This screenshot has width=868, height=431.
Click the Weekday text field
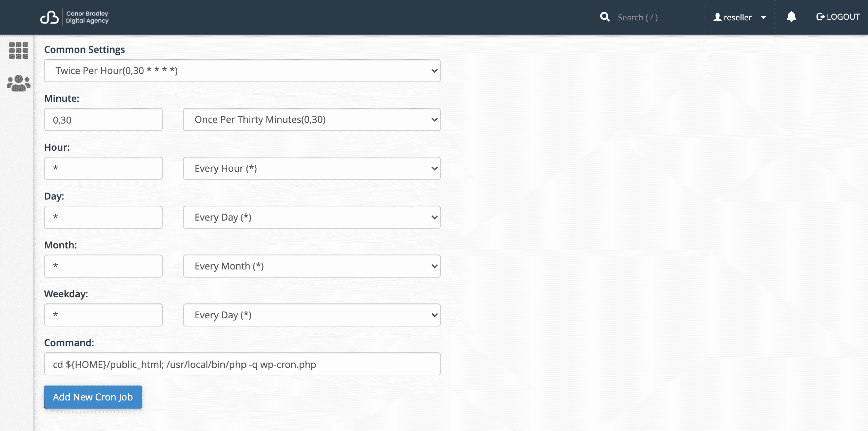(x=103, y=315)
